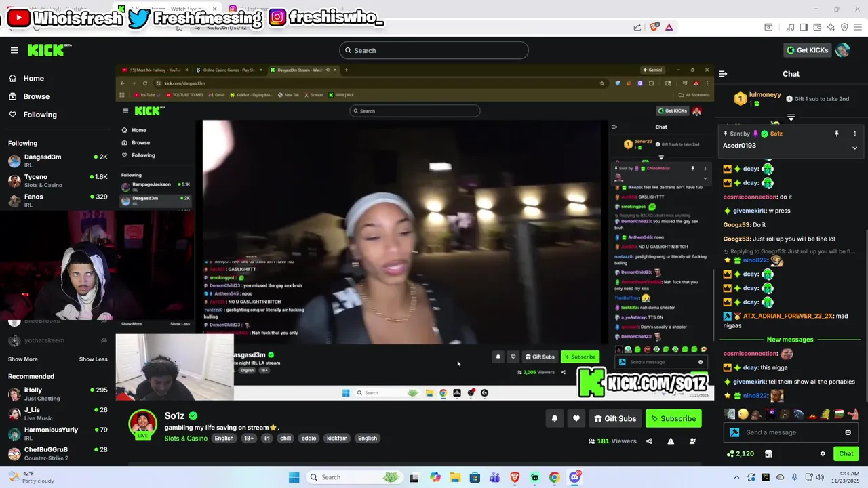Open recommended channel HarmoniousYuriy
This screenshot has width=868, height=488.
tap(58, 433)
